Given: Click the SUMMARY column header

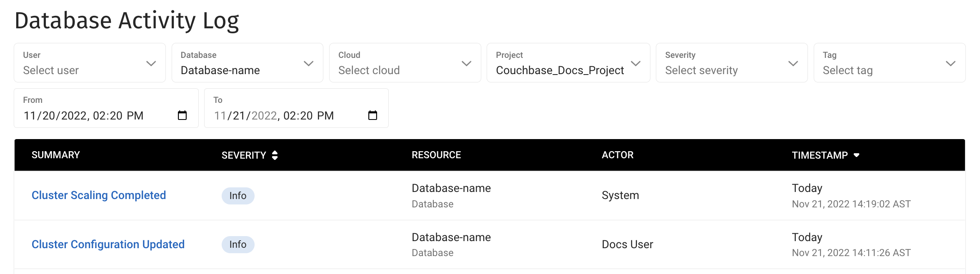Looking at the screenshot, I should pyautogui.click(x=55, y=155).
